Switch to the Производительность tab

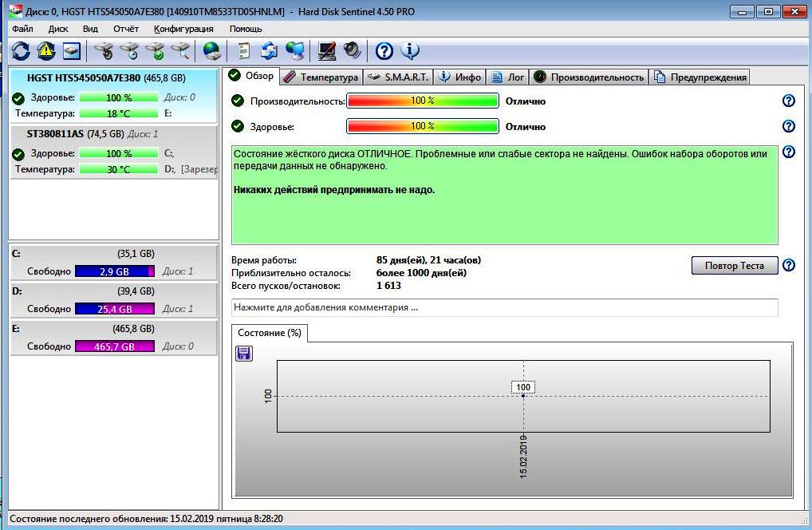pyautogui.click(x=589, y=77)
